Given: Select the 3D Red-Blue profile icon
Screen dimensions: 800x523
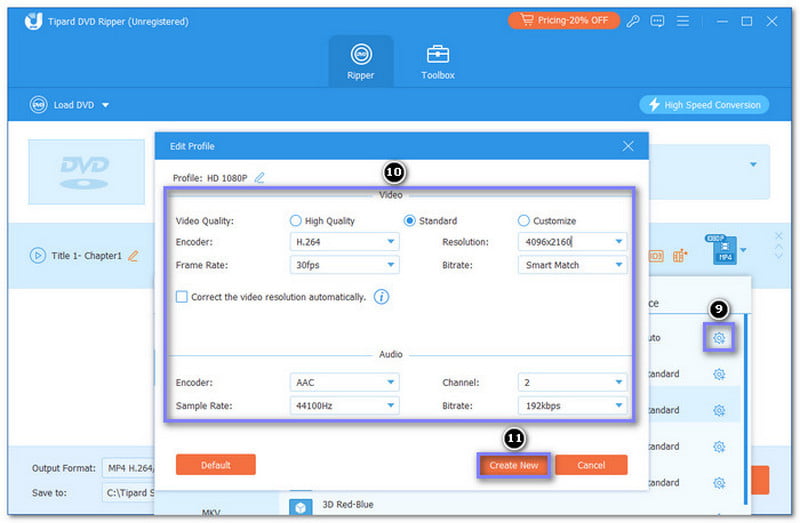Looking at the screenshot, I should pyautogui.click(x=301, y=507).
